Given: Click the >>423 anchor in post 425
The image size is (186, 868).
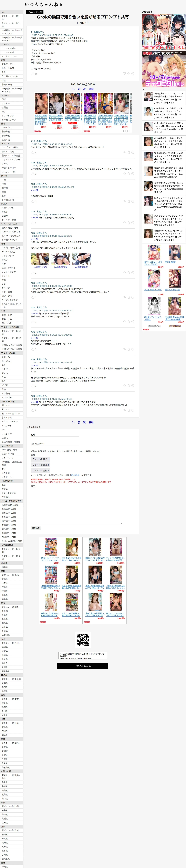Looking at the screenshot, I should pyautogui.click(x=34, y=239).
